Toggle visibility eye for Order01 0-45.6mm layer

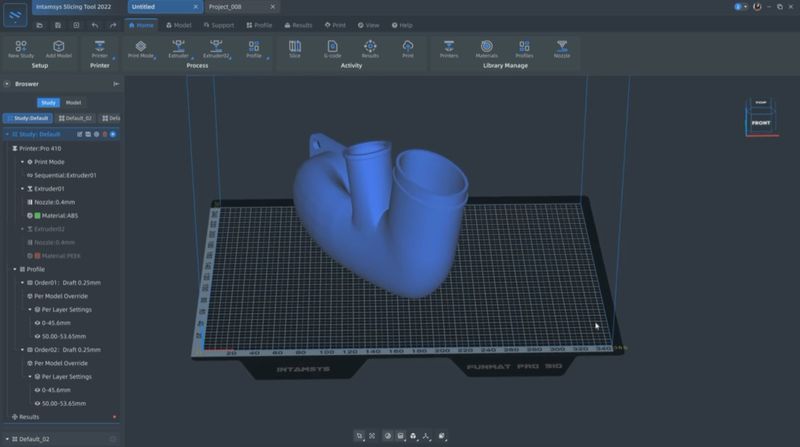coord(38,323)
